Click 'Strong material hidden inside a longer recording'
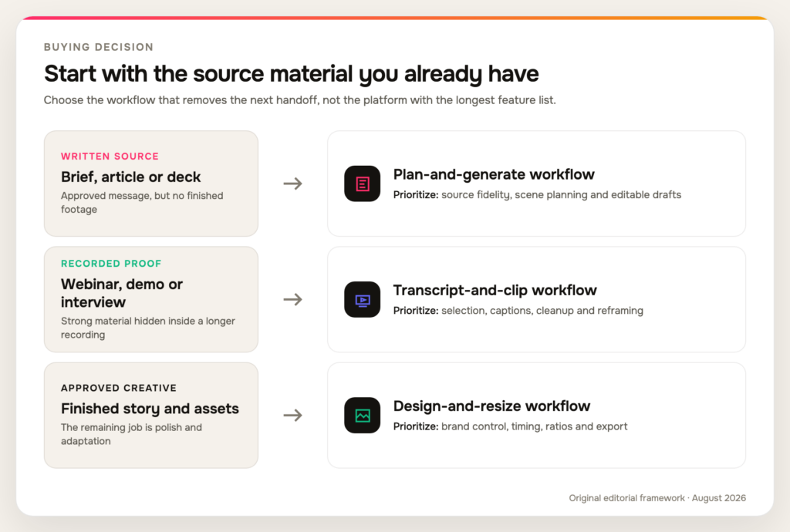This screenshot has height=532, width=790. [148, 328]
